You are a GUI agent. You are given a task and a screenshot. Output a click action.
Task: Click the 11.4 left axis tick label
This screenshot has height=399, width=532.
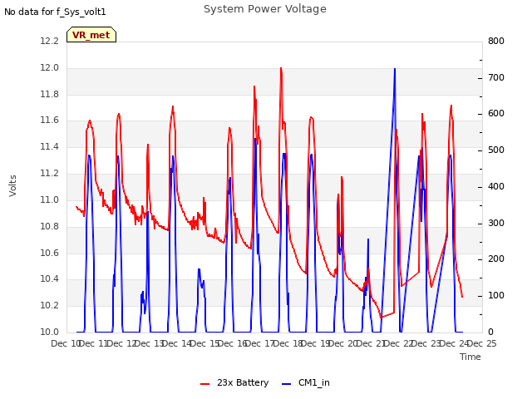pos(50,146)
